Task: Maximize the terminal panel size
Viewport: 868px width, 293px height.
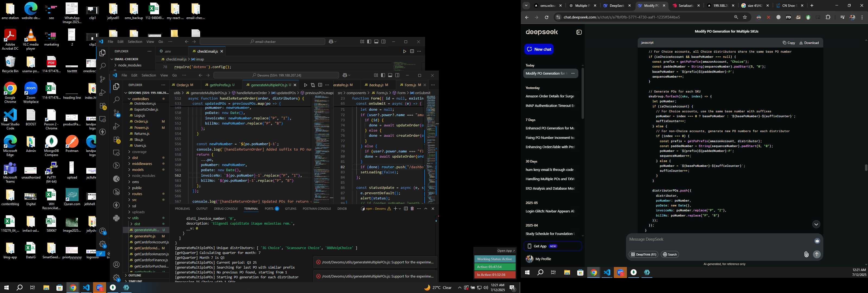Action: [x=426, y=209]
